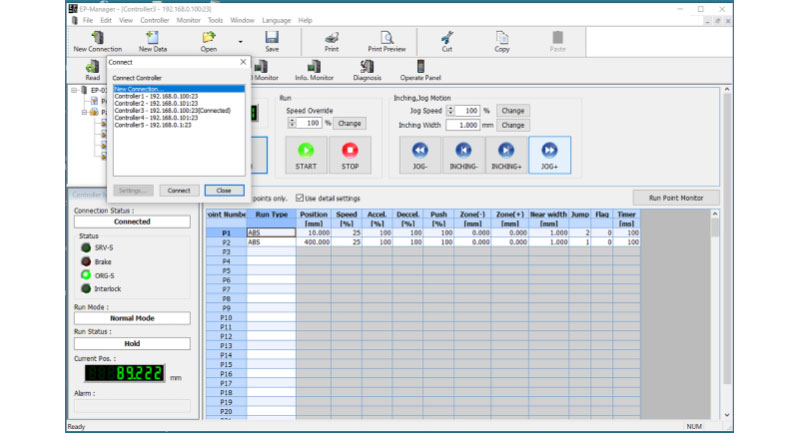Image resolution: width=800 pixels, height=433 pixels.
Task: Click the Cut icon
Action: [447, 41]
